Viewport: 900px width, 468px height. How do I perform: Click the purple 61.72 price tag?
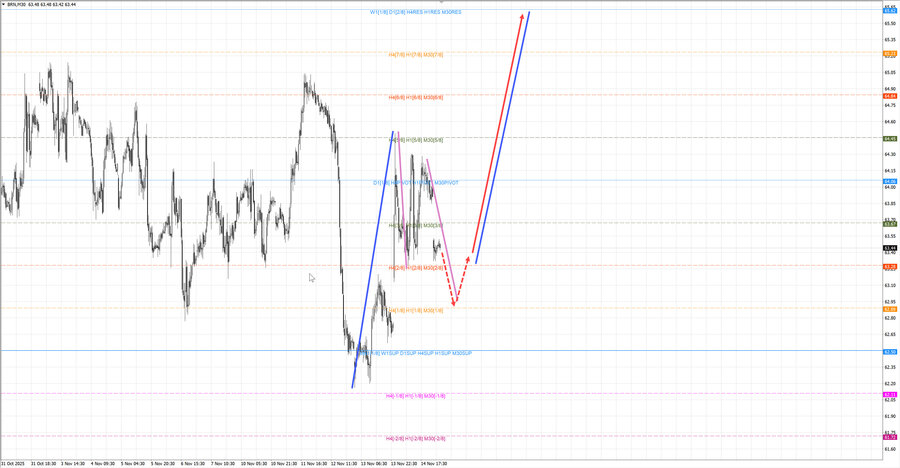click(x=890, y=437)
